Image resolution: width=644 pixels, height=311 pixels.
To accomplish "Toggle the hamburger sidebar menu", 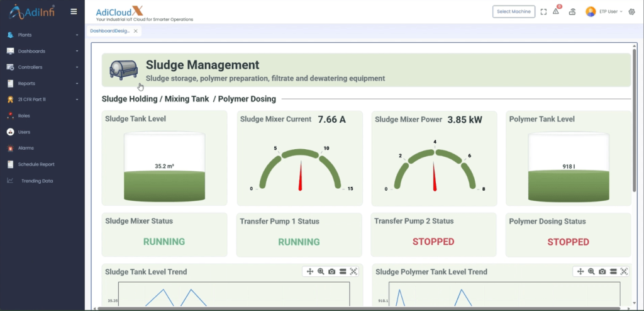I will pos(74,11).
